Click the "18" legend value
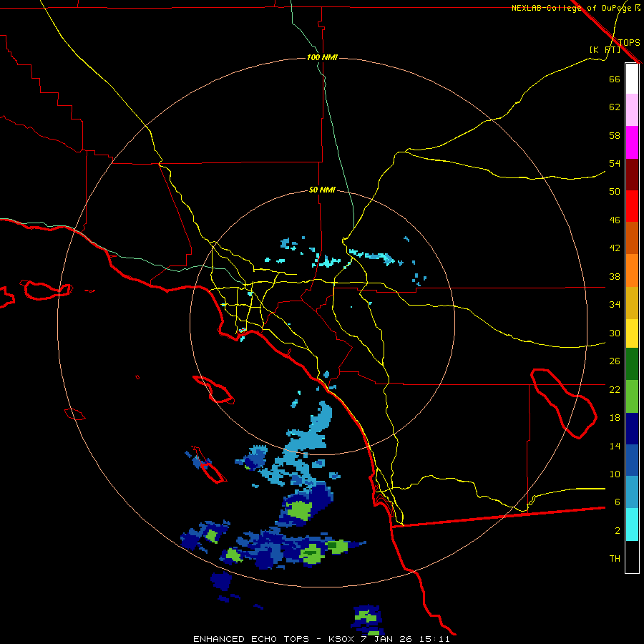This screenshot has width=644, height=644. 615,418
